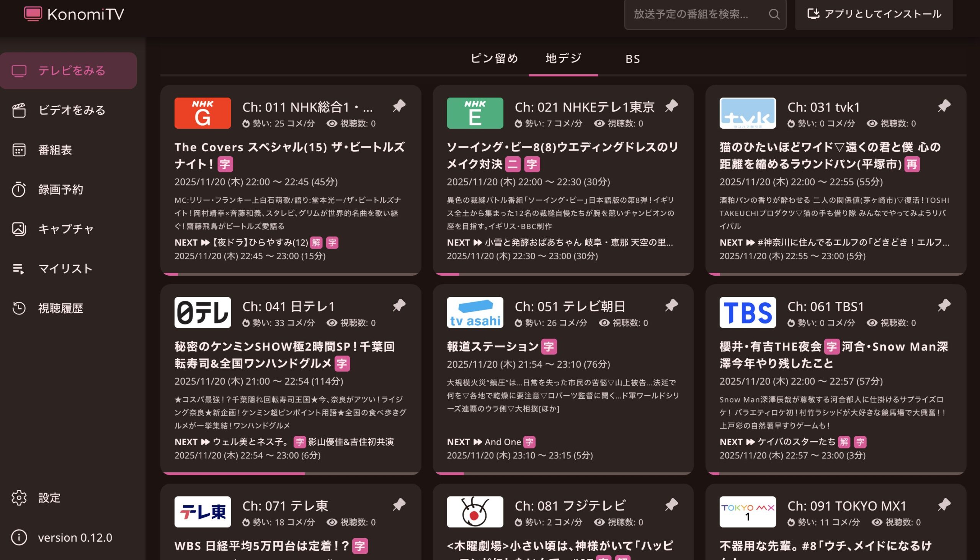
Task: Open 録画予約 recording reservations
Action: pos(60,190)
